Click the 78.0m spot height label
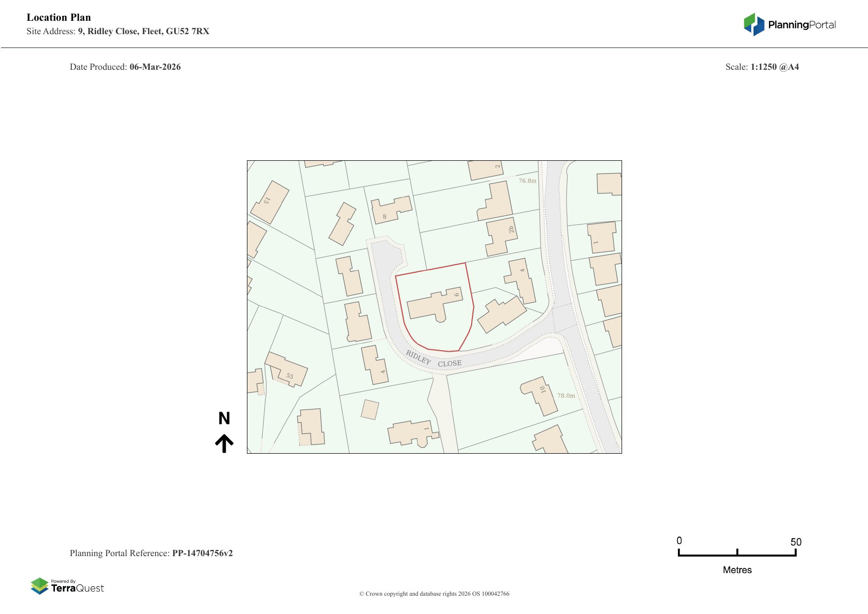Image resolution: width=868 pixels, height=614 pixels. coord(566,396)
